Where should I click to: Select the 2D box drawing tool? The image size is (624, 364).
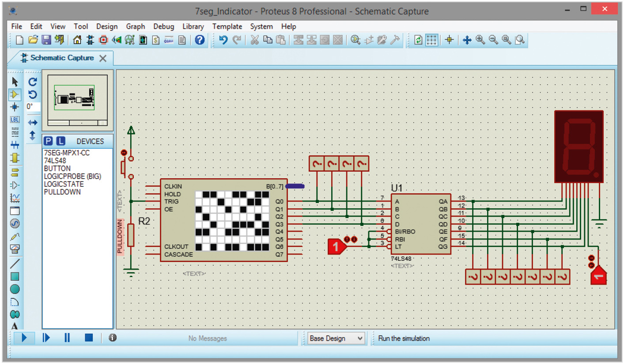click(15, 277)
